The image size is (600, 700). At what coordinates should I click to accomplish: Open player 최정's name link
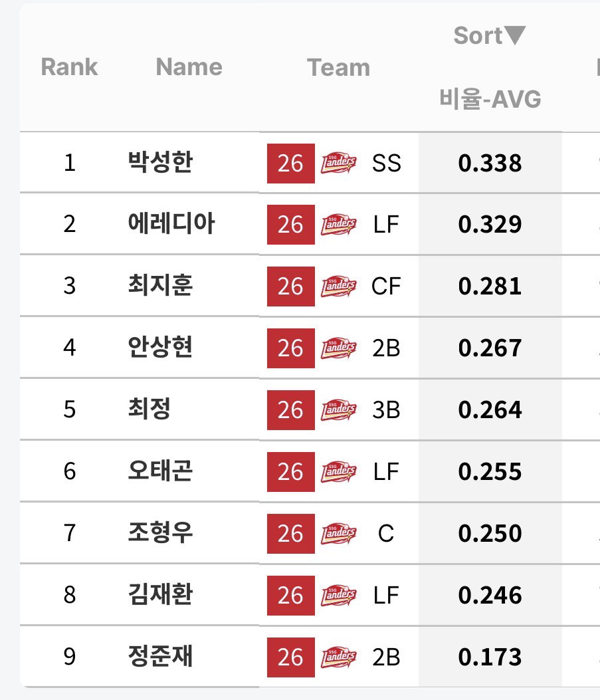pos(149,408)
